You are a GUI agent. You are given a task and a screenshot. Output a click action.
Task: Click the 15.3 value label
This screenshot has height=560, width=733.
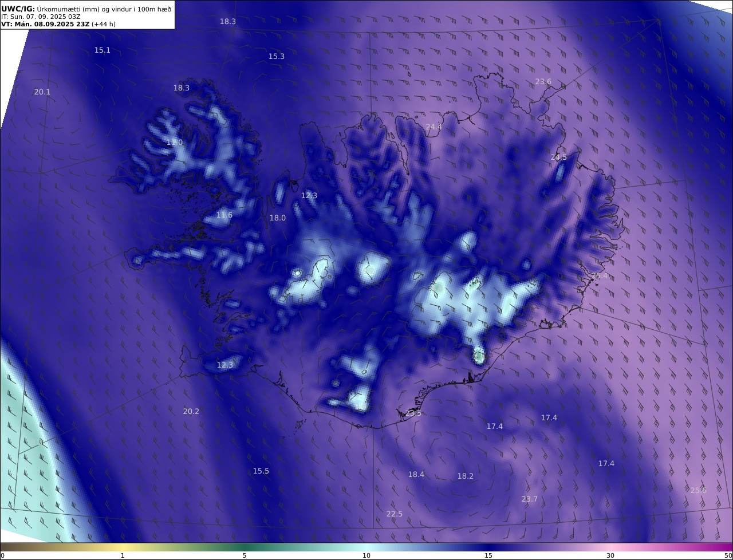277,57
